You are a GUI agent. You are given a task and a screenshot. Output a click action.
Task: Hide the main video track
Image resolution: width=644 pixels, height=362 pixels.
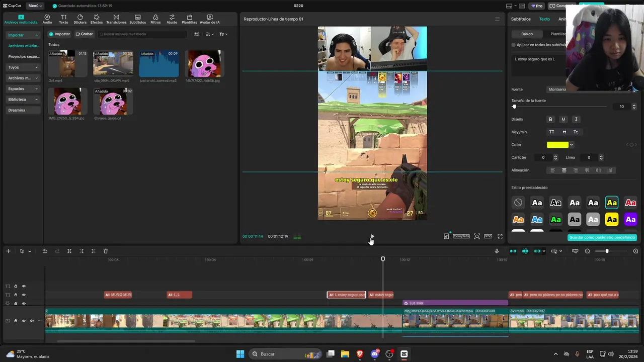coord(24,321)
